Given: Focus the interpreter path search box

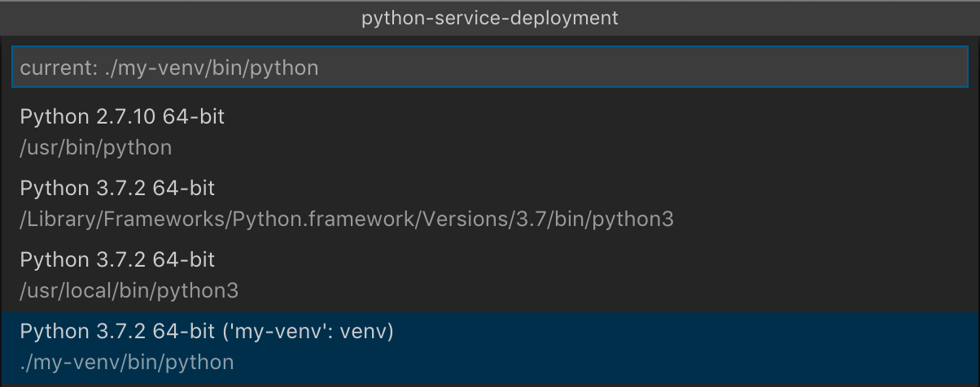Looking at the screenshot, I should pos(490,67).
